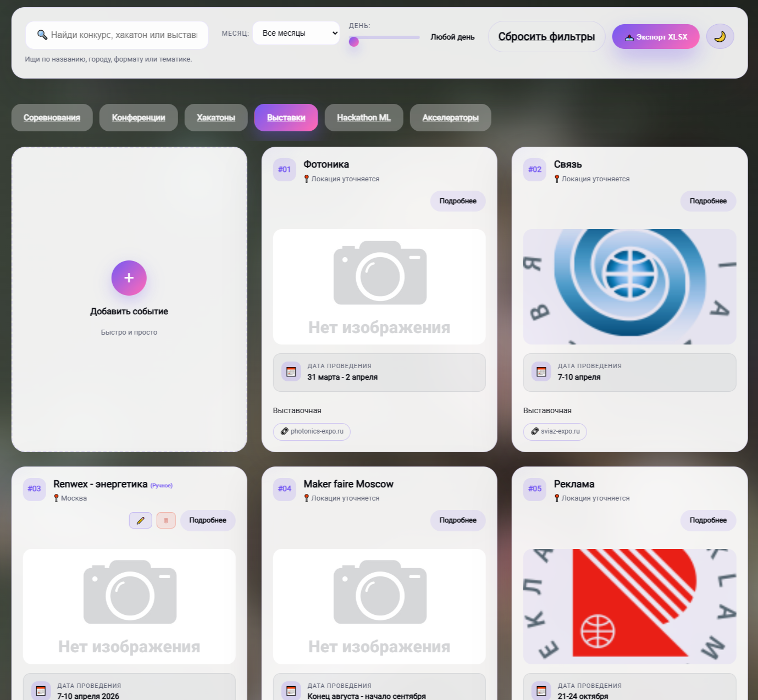Click the delete icon on Renwex card
The image size is (758, 700).
pyautogui.click(x=166, y=520)
